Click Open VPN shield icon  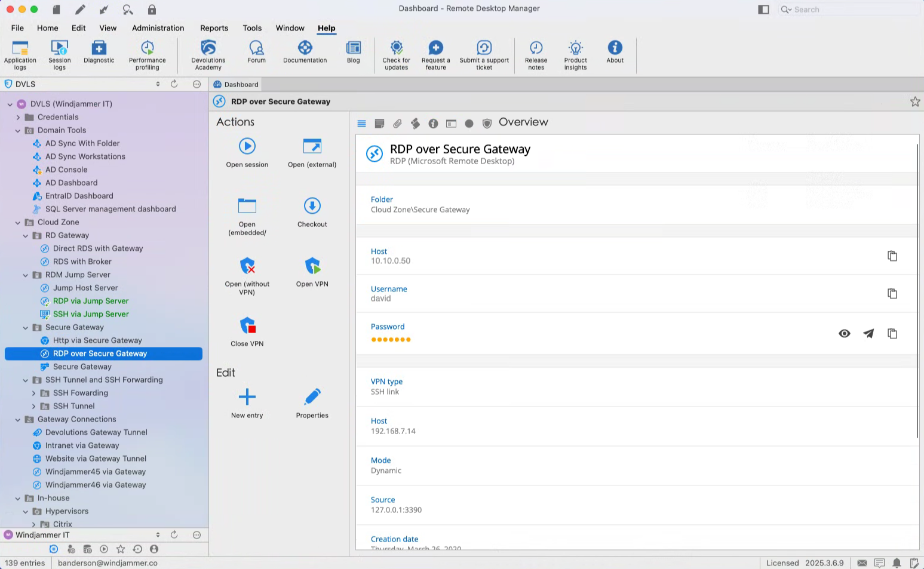click(312, 266)
